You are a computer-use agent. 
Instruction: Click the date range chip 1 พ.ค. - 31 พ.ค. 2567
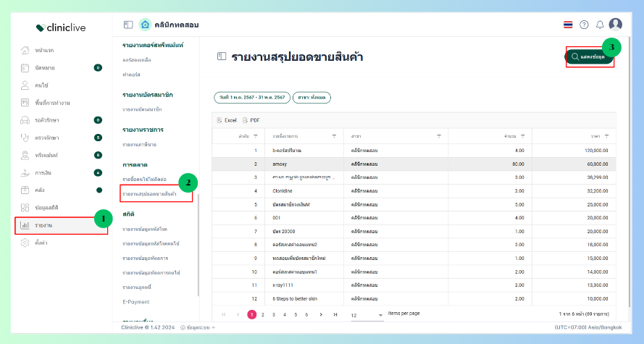[252, 98]
